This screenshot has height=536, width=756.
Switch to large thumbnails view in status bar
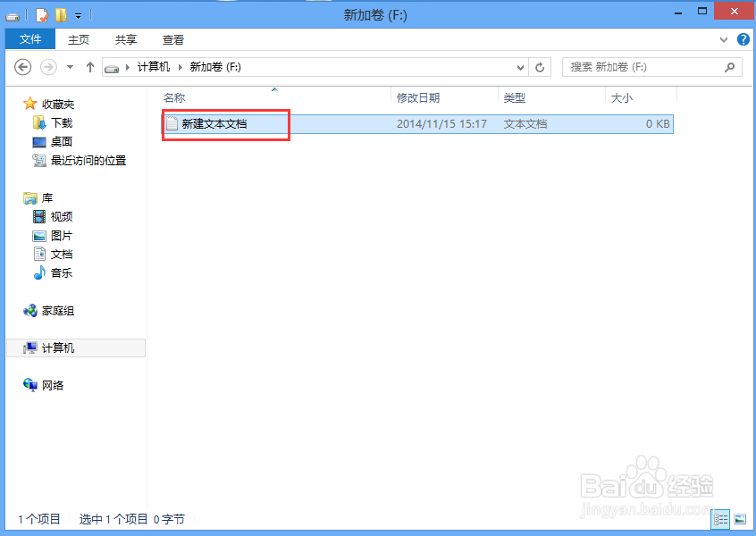point(740,519)
